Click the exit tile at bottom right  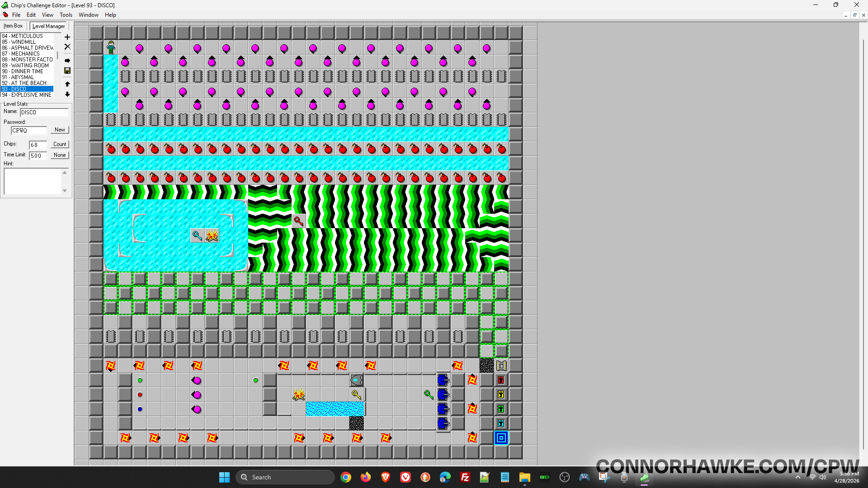click(x=501, y=438)
